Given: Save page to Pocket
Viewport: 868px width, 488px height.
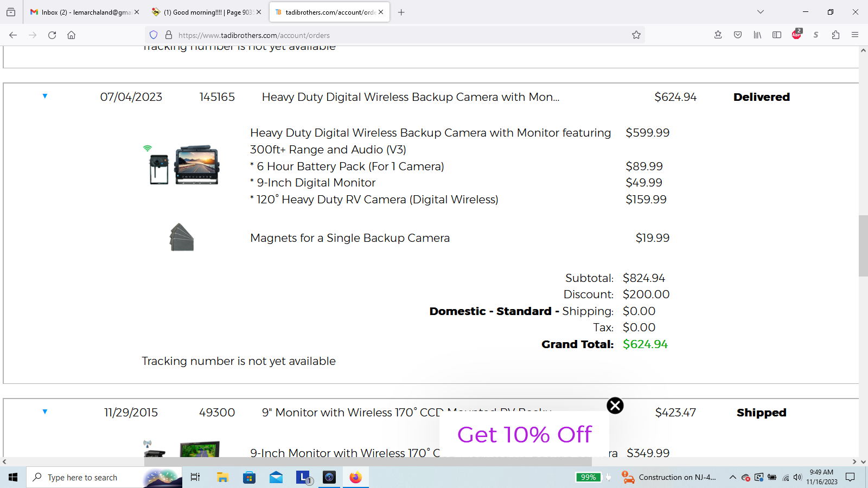Looking at the screenshot, I should [738, 35].
